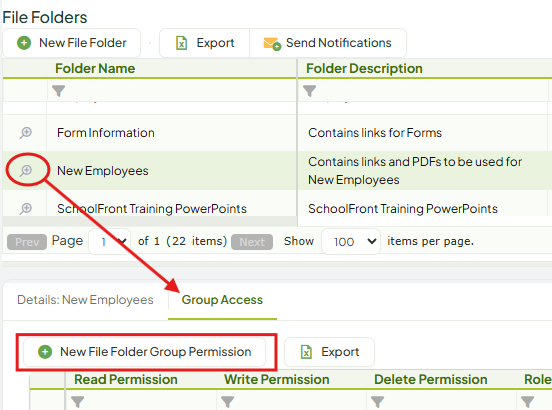Click the envelope icon on Send Notifications
This screenshot has width=552, height=410.
(272, 44)
